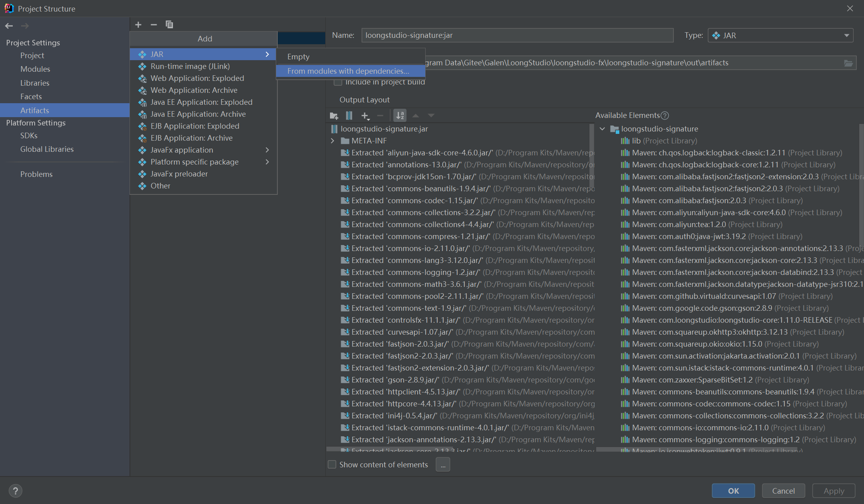
Task: Select Web Application: Archive artifact type
Action: 203,90
